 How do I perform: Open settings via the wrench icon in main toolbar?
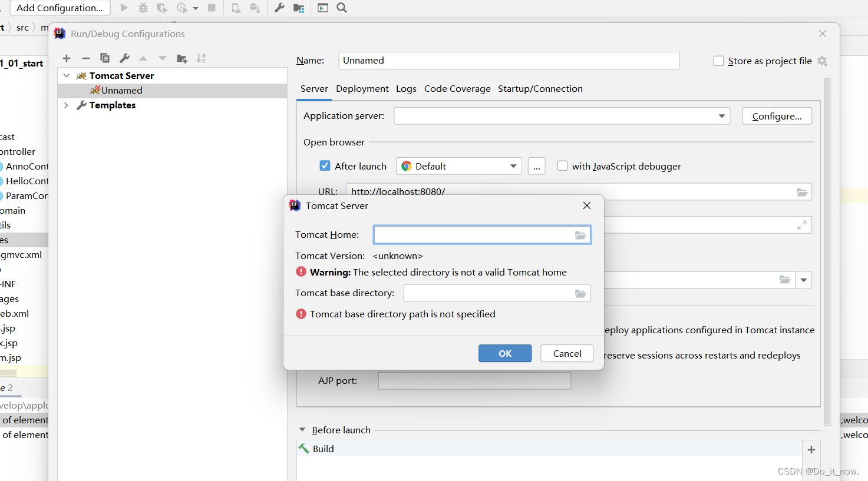[x=279, y=8]
